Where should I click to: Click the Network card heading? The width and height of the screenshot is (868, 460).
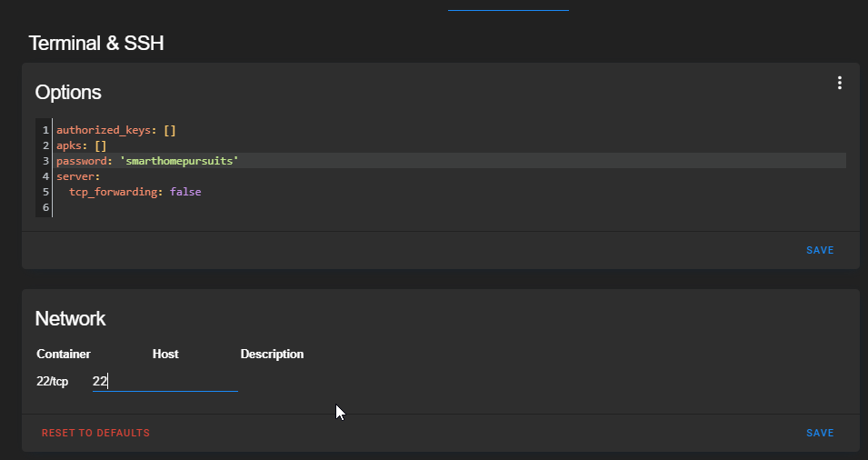click(x=70, y=318)
